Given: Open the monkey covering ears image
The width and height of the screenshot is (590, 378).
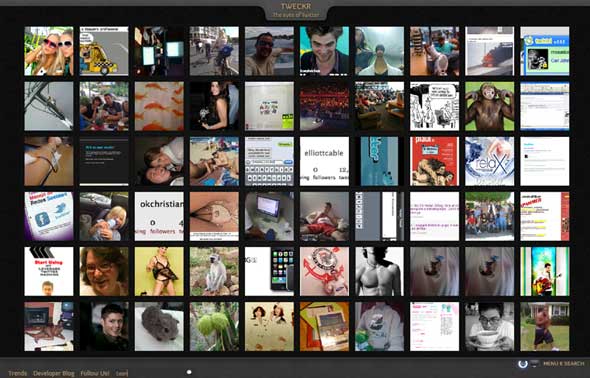Looking at the screenshot, I should [x=490, y=106].
